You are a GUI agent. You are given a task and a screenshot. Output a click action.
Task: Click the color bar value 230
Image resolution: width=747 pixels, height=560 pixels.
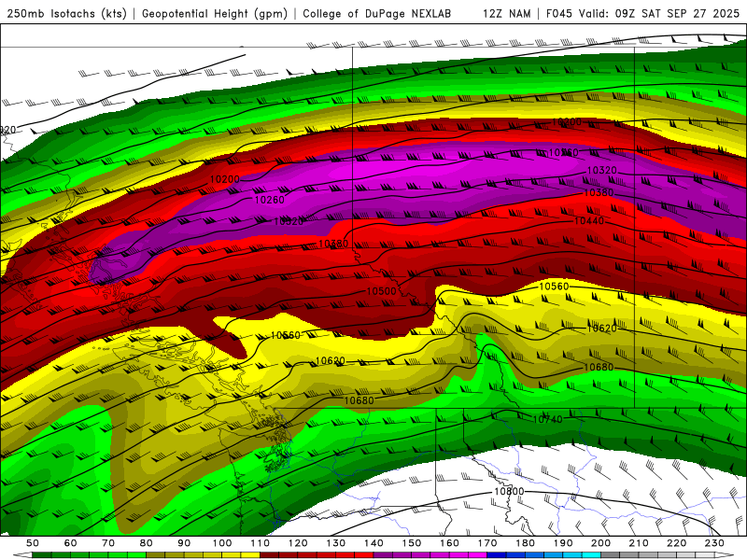714,543
